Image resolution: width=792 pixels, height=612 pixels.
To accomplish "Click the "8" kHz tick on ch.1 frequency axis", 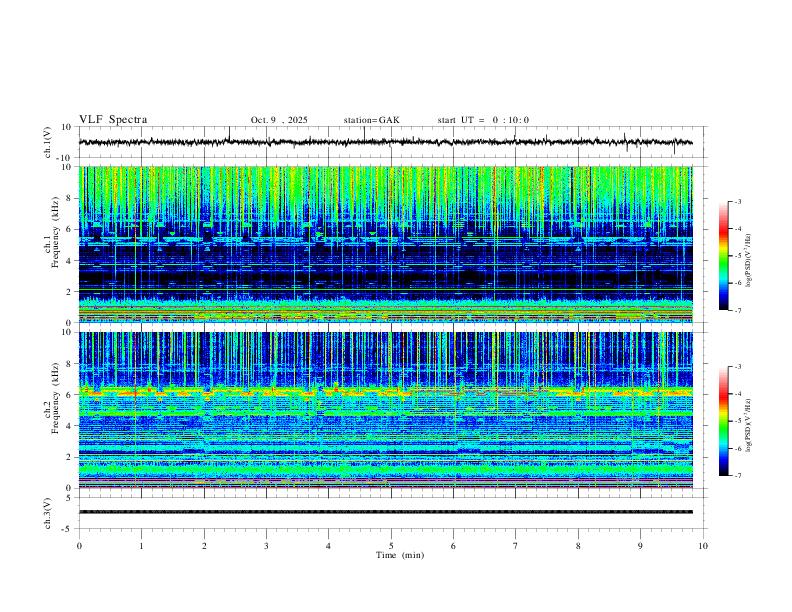I will click(70, 198).
